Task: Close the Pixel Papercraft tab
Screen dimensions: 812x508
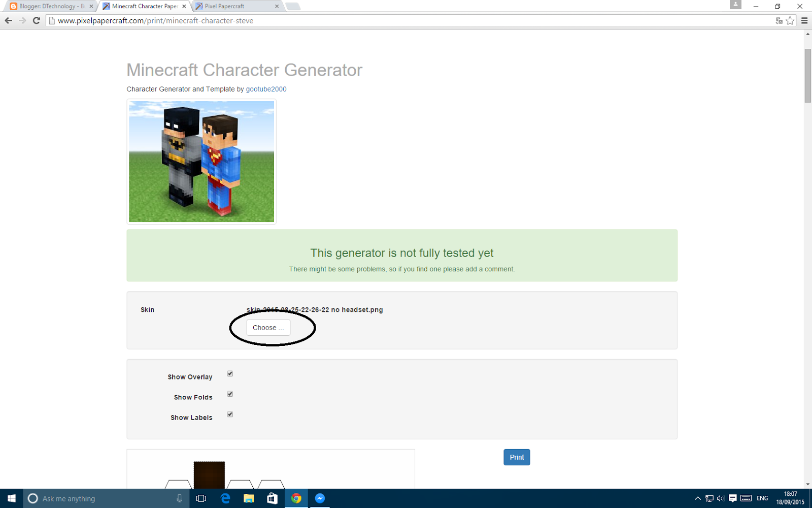Action: 277,7
